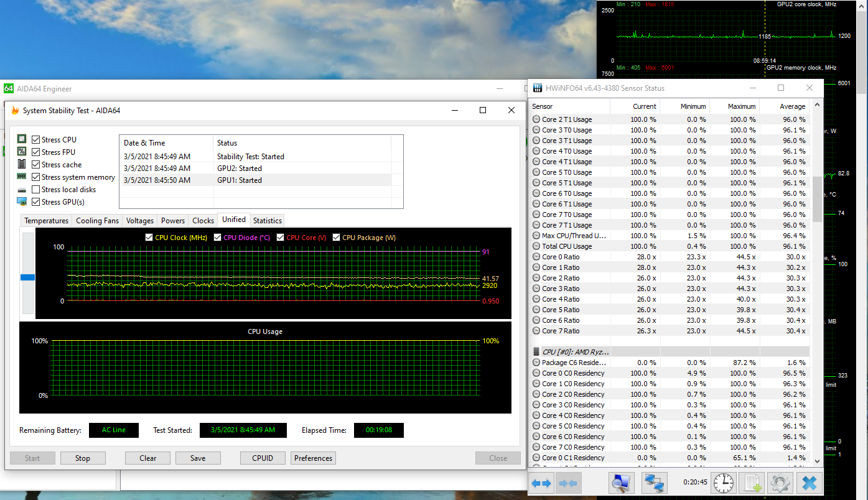Stop the stability test
The image size is (868, 500).
coord(83,458)
